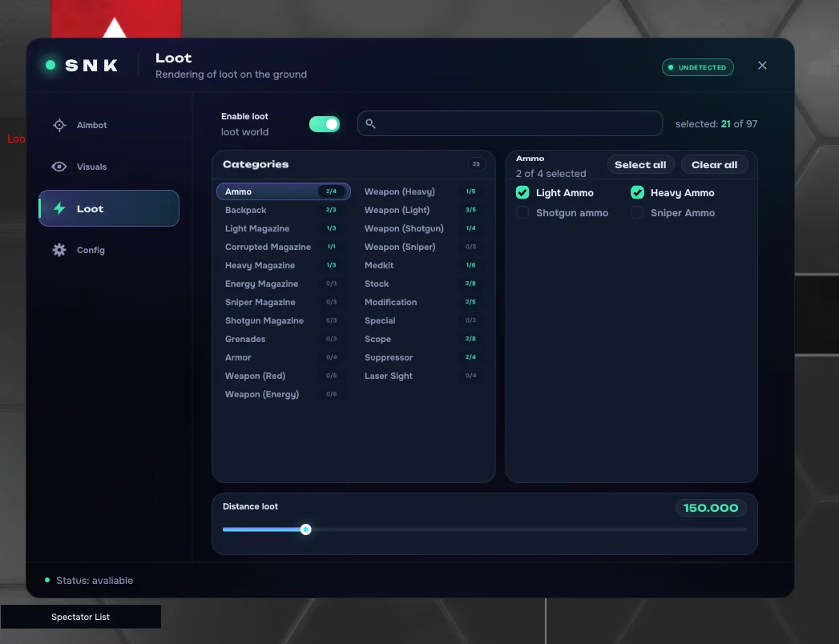This screenshot has width=839, height=644.
Task: Select the Stock category
Action: (423, 284)
